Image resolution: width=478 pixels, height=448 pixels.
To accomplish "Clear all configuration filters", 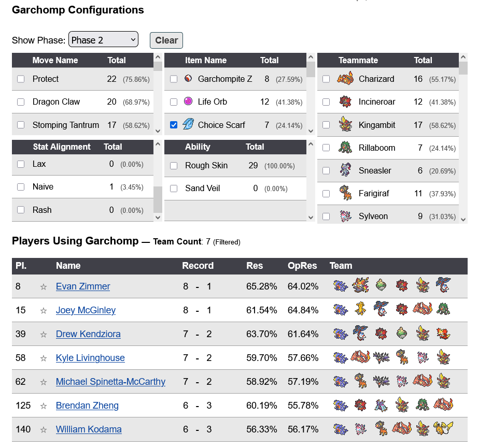I will coord(166,40).
